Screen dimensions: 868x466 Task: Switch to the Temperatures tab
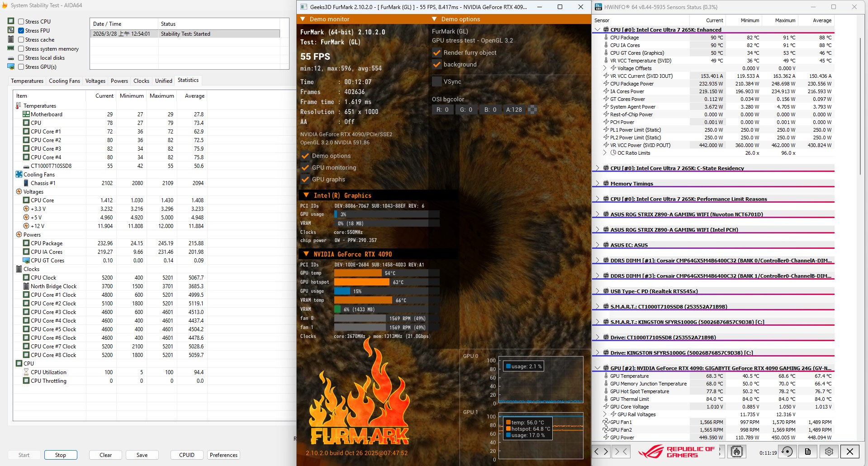[27, 81]
